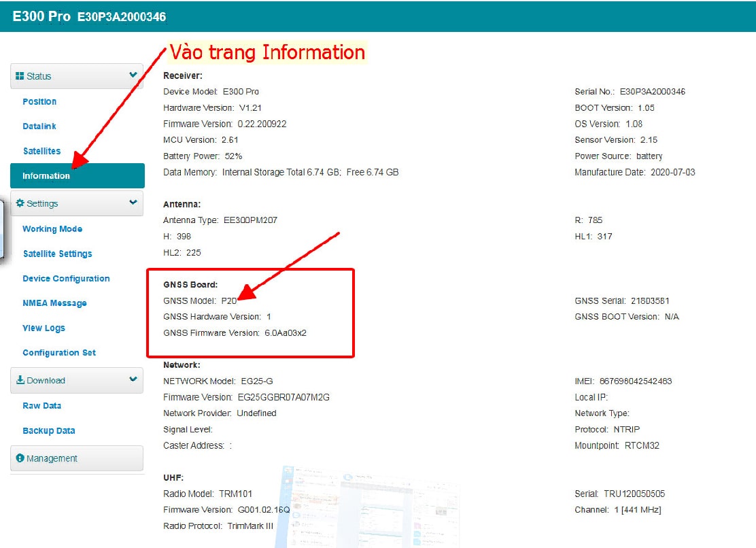Click Radio Protocol value TrimMark III
This screenshot has width=756, height=548.
[x=250, y=526]
